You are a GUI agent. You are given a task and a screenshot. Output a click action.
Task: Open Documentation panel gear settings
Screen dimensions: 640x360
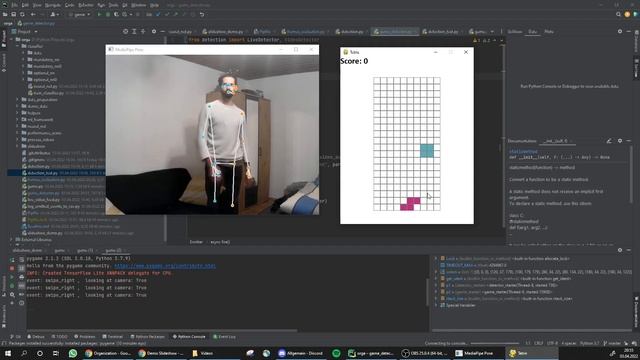tap(620, 141)
